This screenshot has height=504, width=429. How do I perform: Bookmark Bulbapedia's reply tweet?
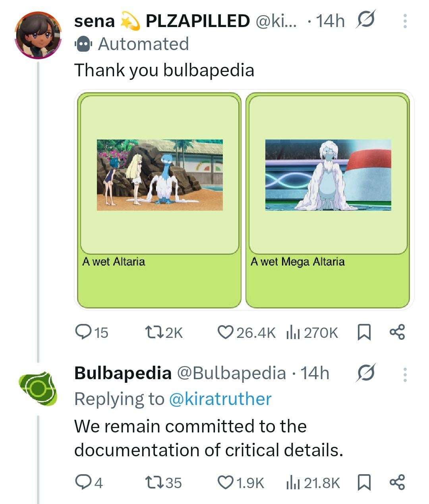(x=364, y=482)
